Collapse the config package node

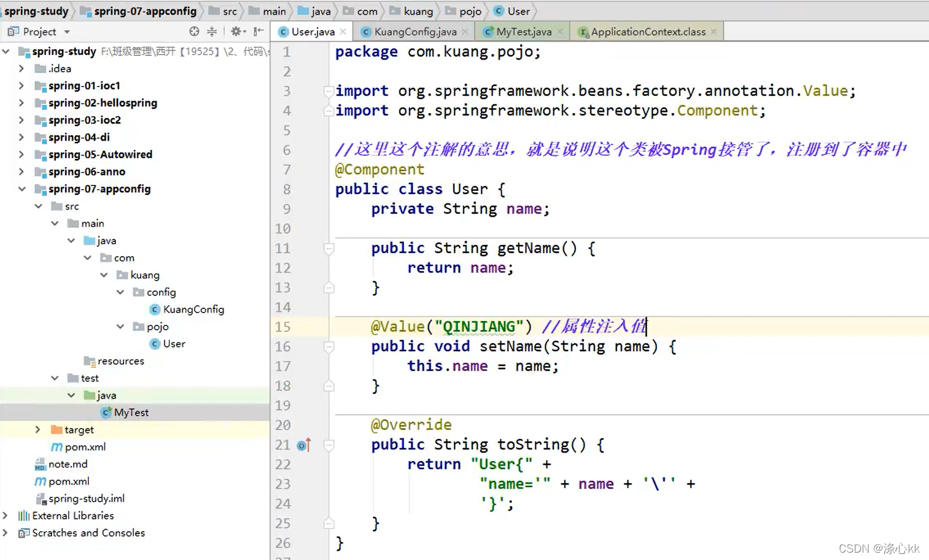[x=120, y=292]
